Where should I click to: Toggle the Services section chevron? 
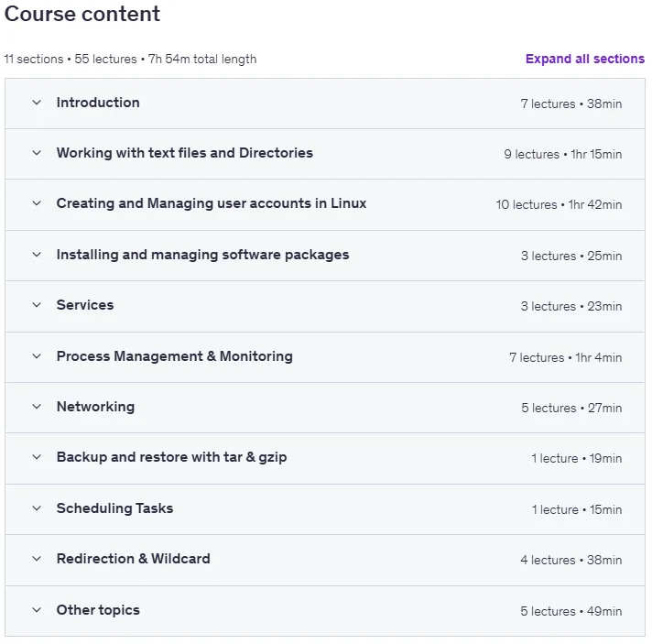pos(37,304)
